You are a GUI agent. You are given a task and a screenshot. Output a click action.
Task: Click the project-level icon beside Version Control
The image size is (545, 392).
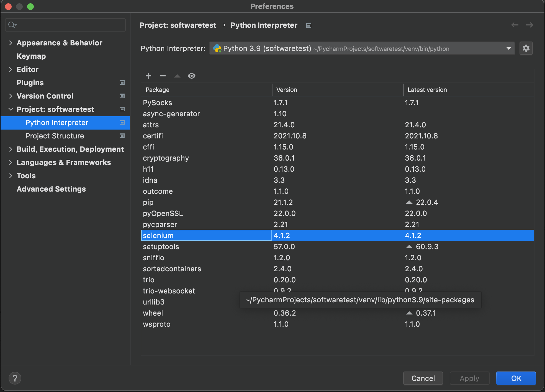[x=122, y=96]
